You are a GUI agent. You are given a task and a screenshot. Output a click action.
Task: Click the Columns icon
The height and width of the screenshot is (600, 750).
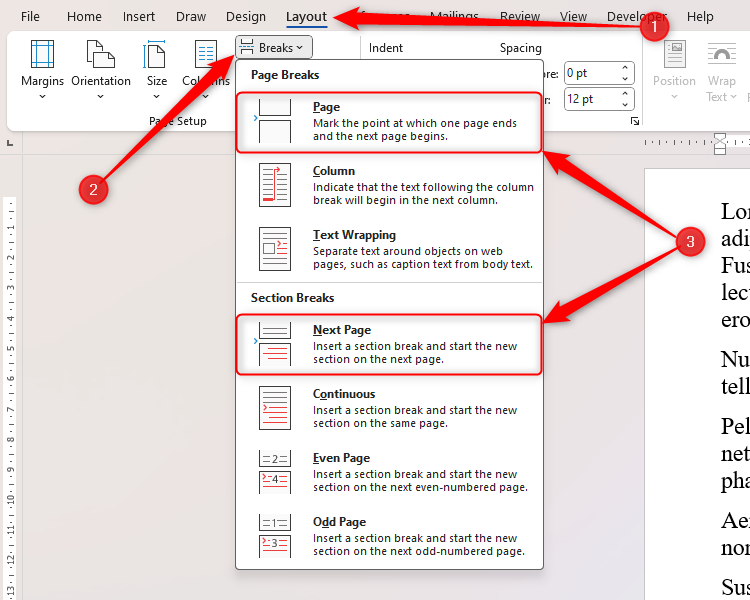tap(206, 55)
